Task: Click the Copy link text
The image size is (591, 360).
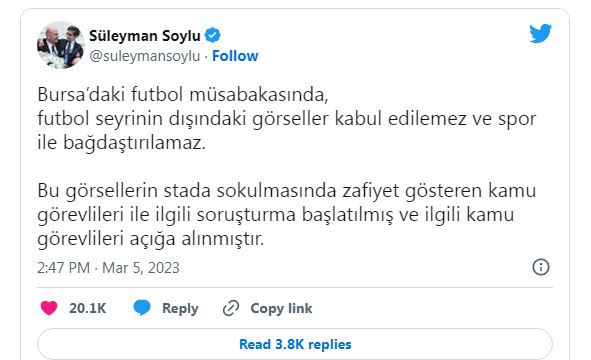Action: tap(281, 308)
